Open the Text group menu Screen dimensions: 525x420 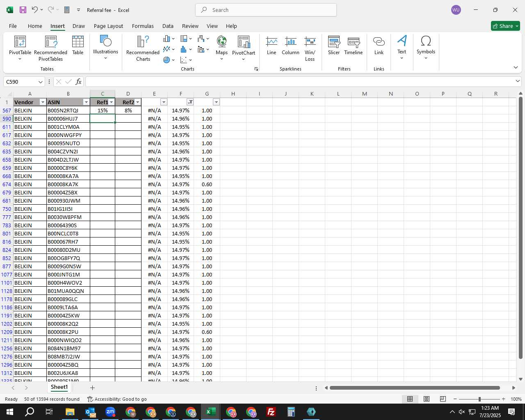click(402, 47)
